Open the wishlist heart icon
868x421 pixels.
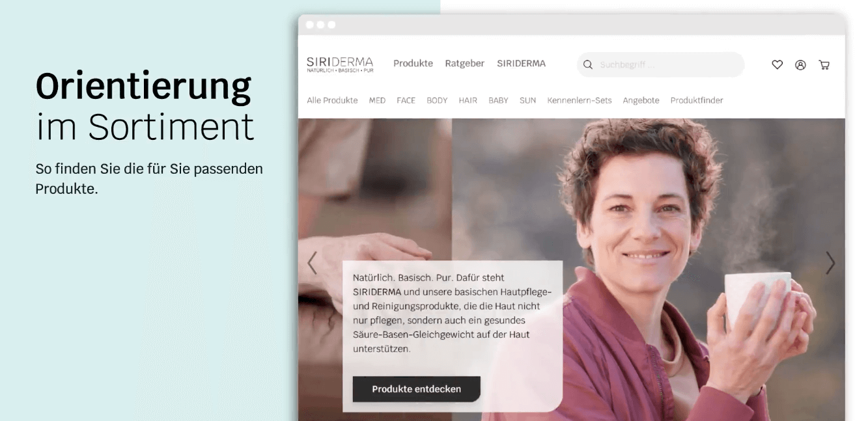click(777, 65)
